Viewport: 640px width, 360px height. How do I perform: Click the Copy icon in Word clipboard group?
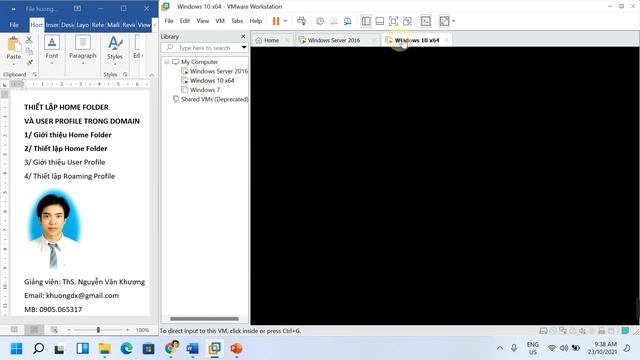pos(29,51)
